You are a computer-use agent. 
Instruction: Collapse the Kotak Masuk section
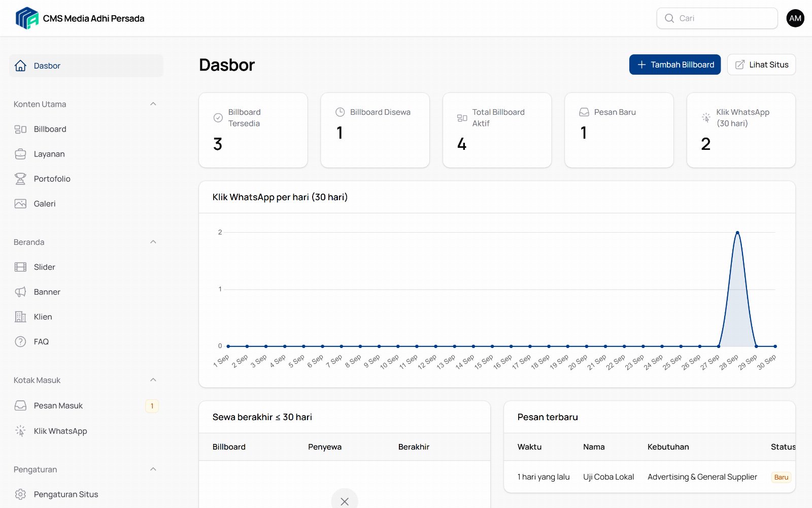tap(153, 380)
